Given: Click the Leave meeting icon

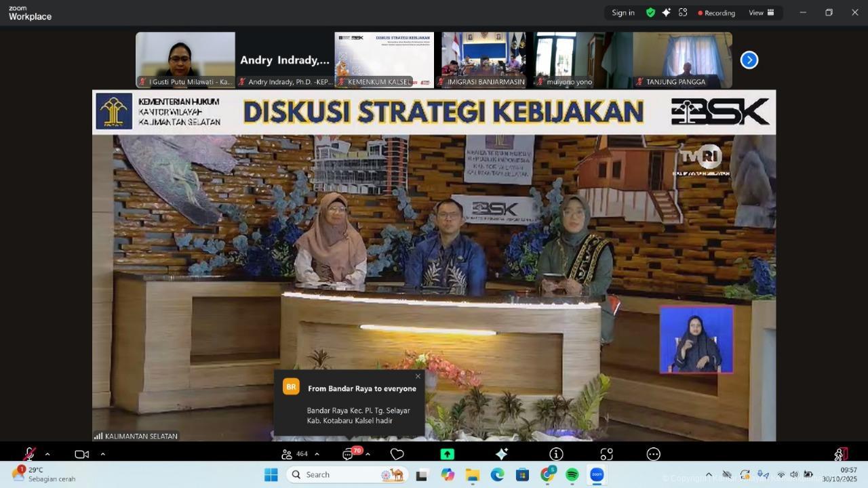Looking at the screenshot, I should tap(841, 454).
